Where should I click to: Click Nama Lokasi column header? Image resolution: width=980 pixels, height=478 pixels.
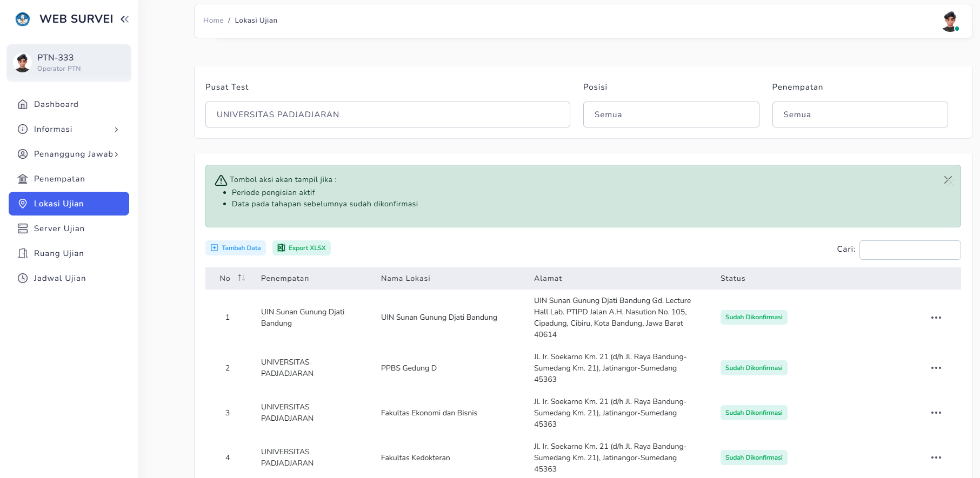(x=405, y=278)
